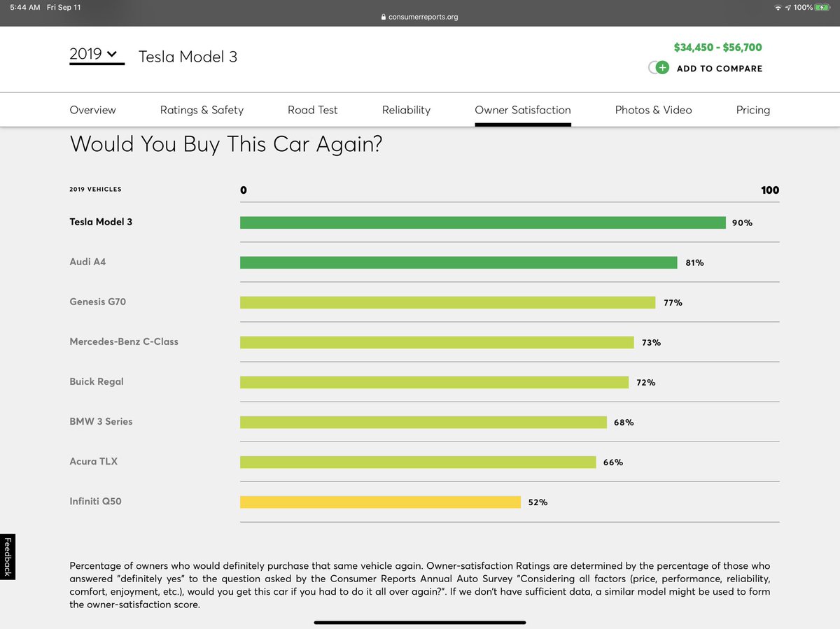The height and width of the screenshot is (629, 840).
Task: Open the Feedback side tab
Action: click(8, 557)
